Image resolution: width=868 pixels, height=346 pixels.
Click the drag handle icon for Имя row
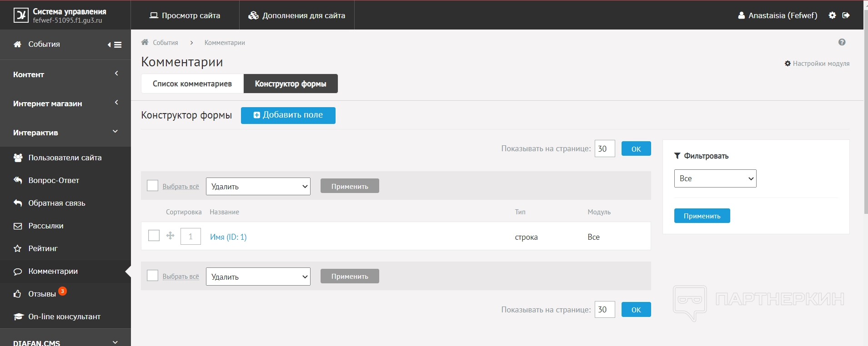pyautogui.click(x=170, y=236)
